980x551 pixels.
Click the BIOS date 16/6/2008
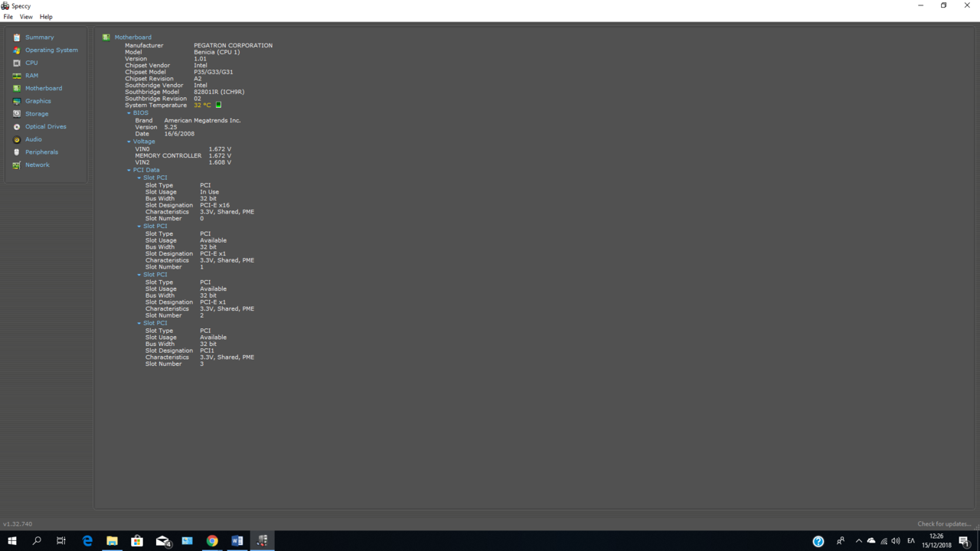[x=179, y=134]
